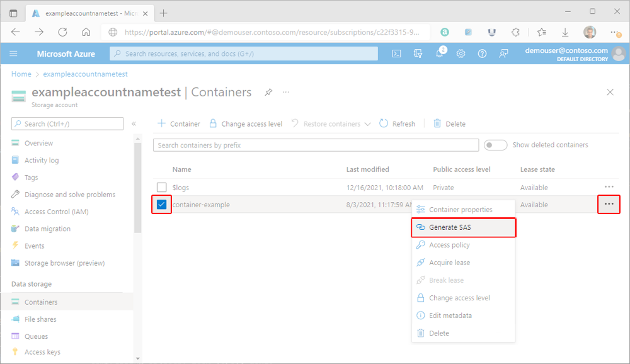Select Access policy from the context menu
The width and height of the screenshot is (630, 364).
tap(463, 245)
